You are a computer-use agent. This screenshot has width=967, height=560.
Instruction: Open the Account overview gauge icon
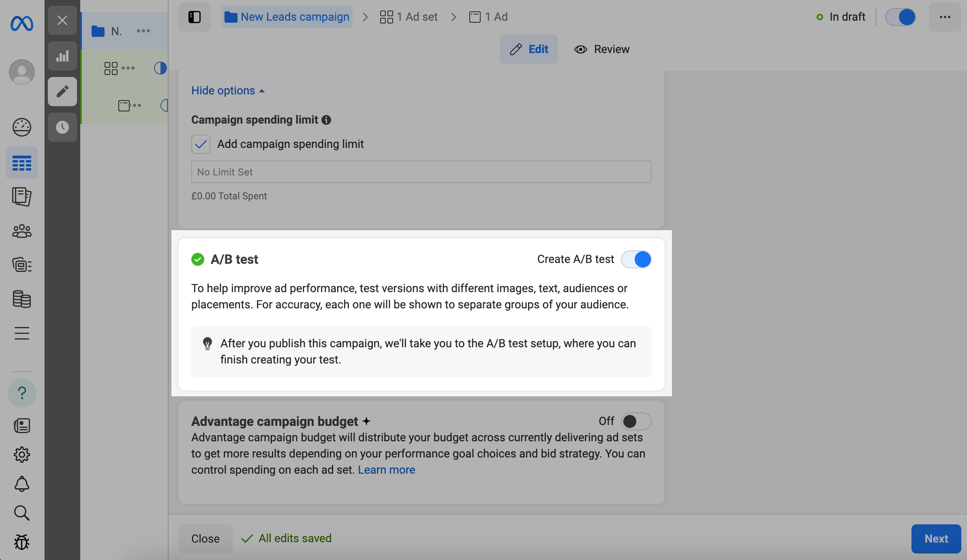22,127
